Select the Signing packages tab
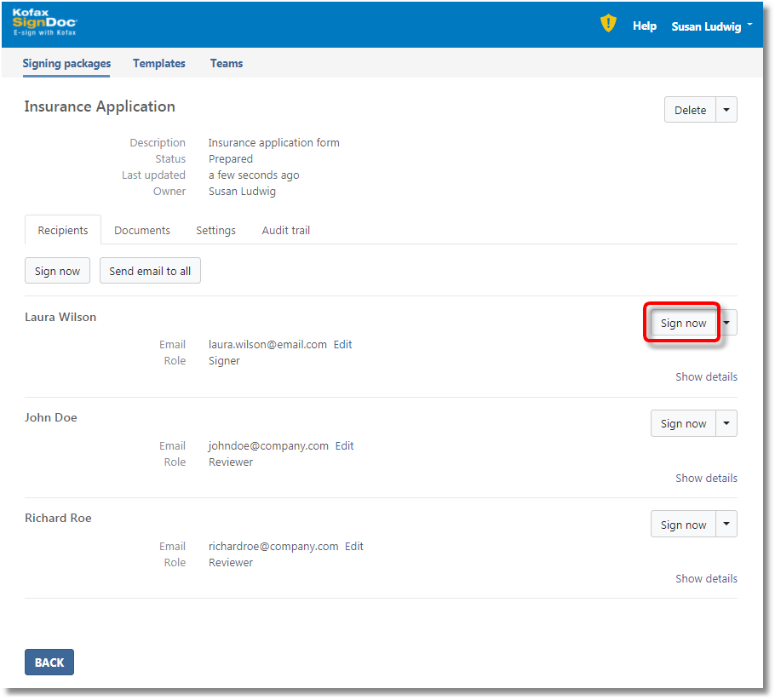The height and width of the screenshot is (700, 775). point(66,63)
